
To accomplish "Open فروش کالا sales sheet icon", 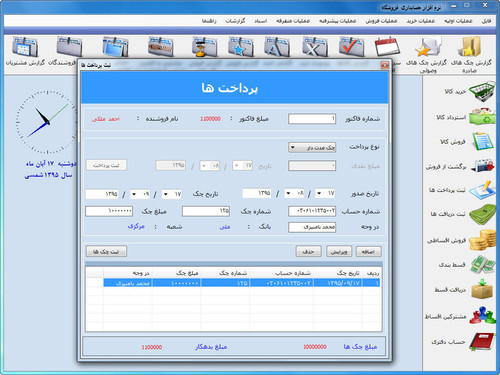I will [482, 142].
